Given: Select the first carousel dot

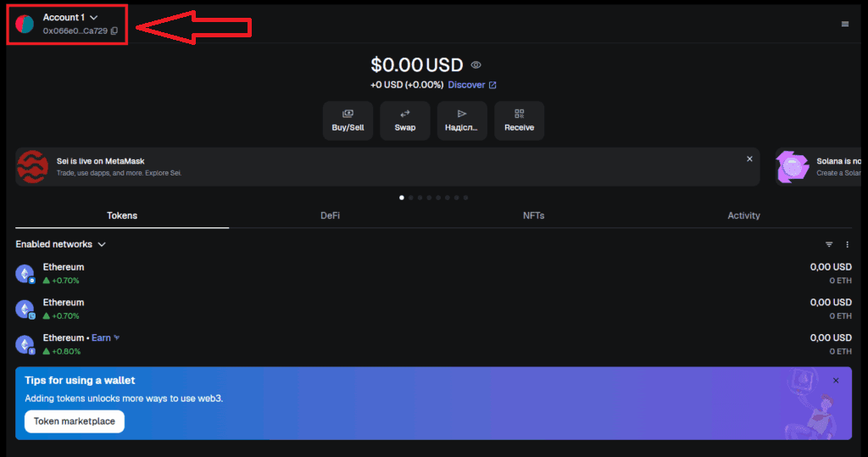Looking at the screenshot, I should [401, 198].
